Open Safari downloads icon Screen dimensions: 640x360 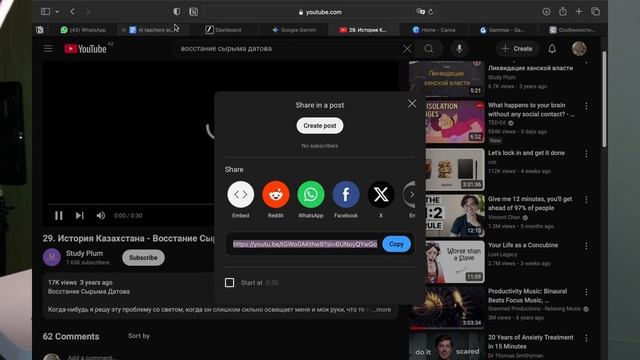tap(546, 12)
